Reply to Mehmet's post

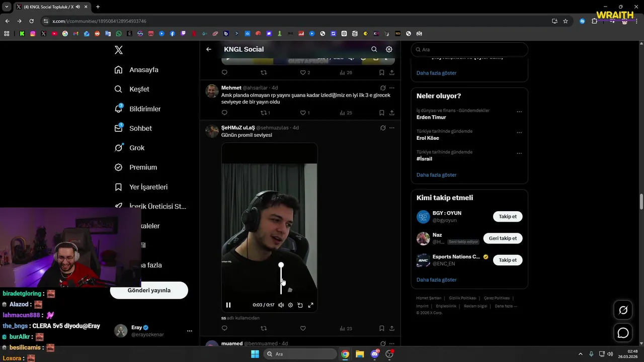coord(224,113)
